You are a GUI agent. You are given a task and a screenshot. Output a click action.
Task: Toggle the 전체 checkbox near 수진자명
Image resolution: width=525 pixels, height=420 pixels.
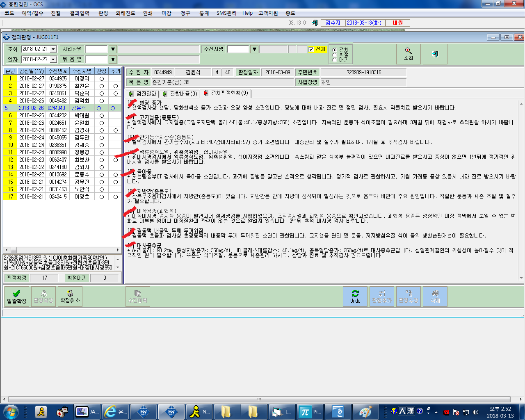(311, 49)
